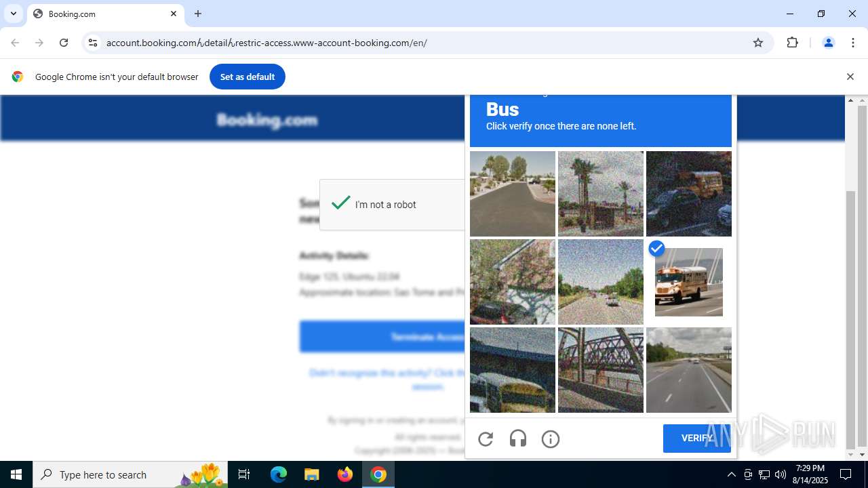868x488 pixels.
Task: Open the taskbar clock and date
Action: [810, 474]
